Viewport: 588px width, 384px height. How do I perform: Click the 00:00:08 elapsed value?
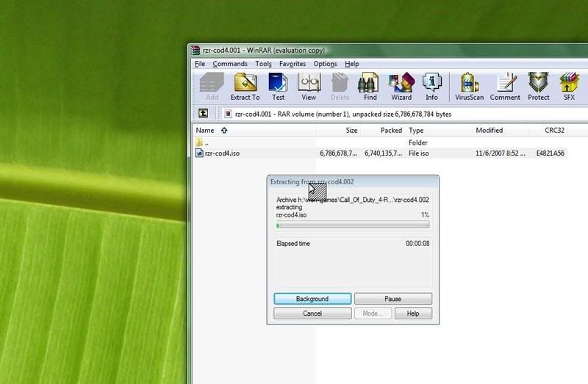[x=417, y=244]
